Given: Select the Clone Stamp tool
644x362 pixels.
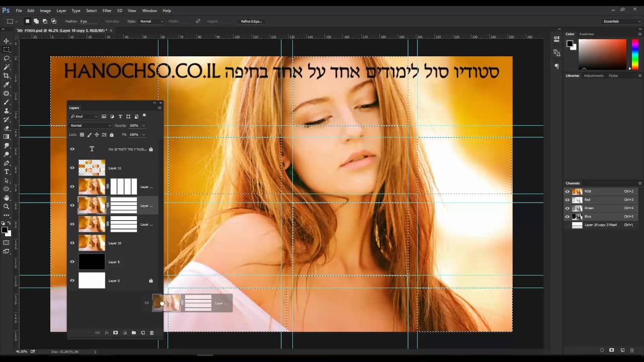Looking at the screenshot, I should (7, 111).
